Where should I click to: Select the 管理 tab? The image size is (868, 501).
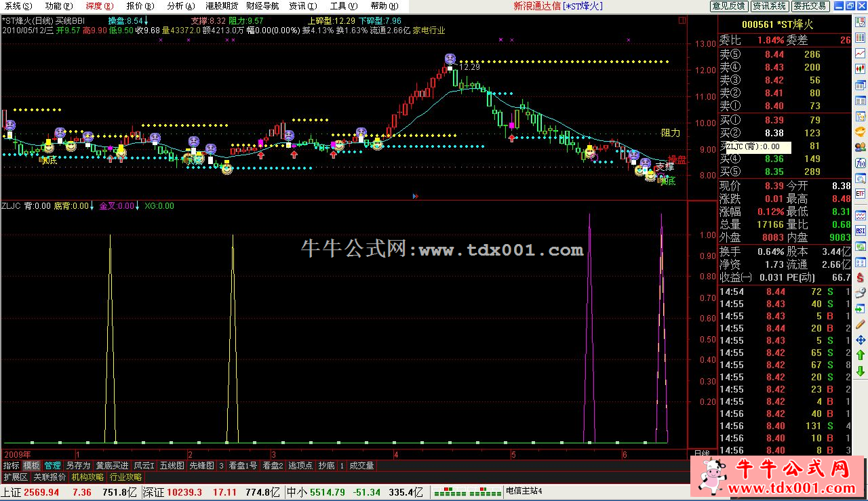(x=52, y=466)
